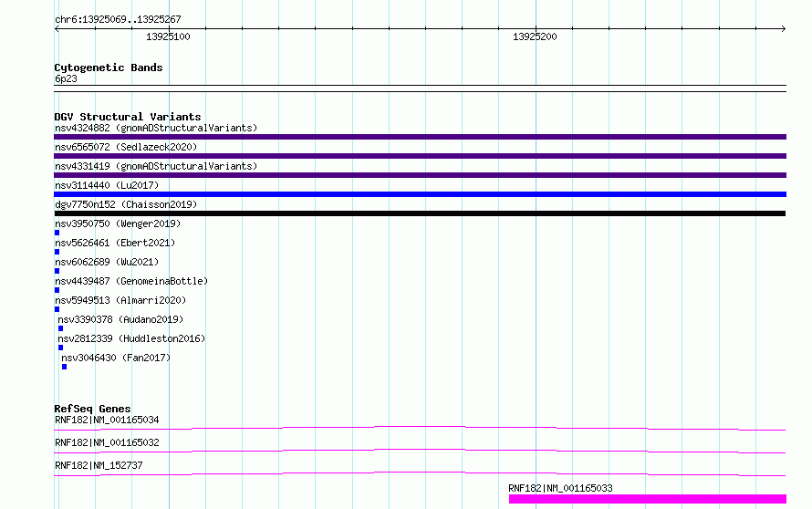Click nsv5949513 (Almarri2020) label
812x509 pixels.
(120, 300)
